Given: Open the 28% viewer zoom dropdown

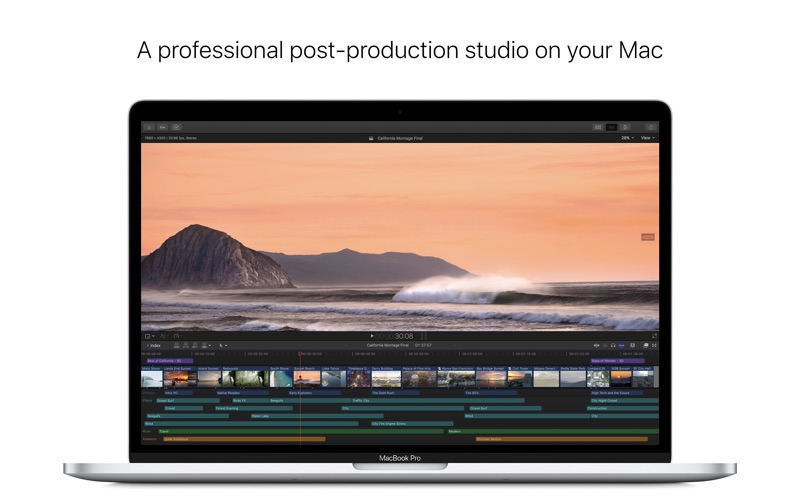Looking at the screenshot, I should pos(627,138).
